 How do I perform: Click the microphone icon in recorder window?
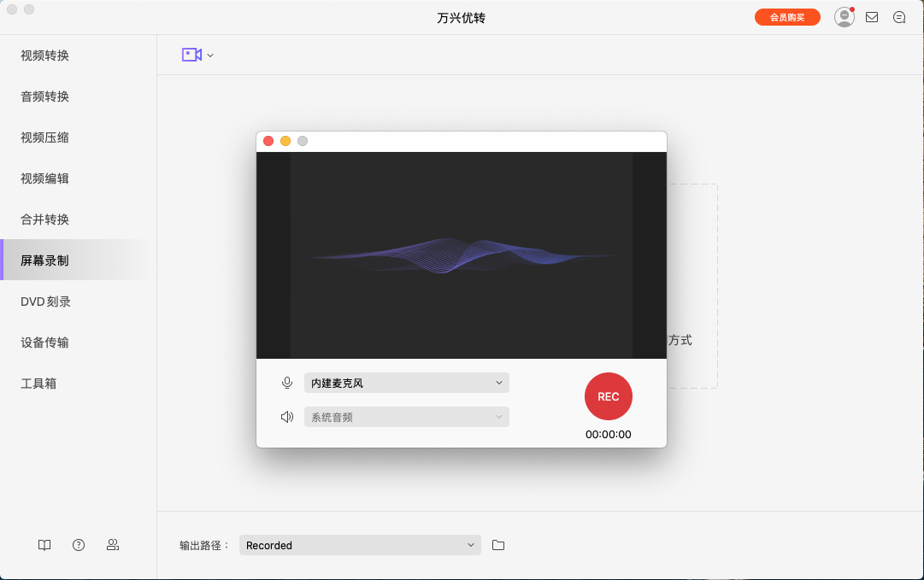(x=287, y=383)
